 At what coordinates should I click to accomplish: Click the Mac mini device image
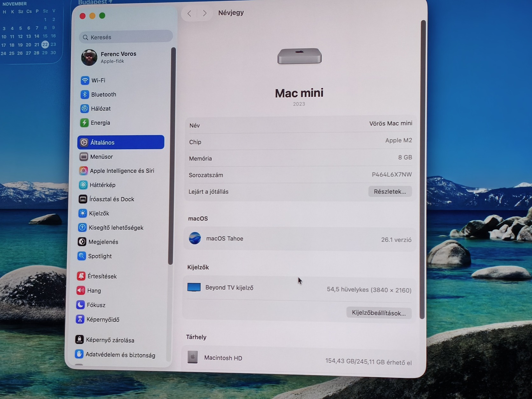point(299,56)
